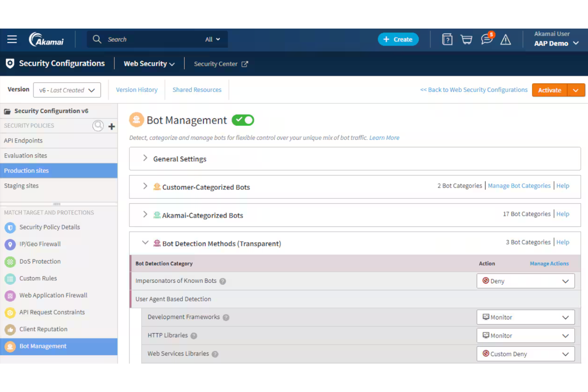Open the v6 Last Created version dropdown
The image size is (588, 392).
pos(67,90)
